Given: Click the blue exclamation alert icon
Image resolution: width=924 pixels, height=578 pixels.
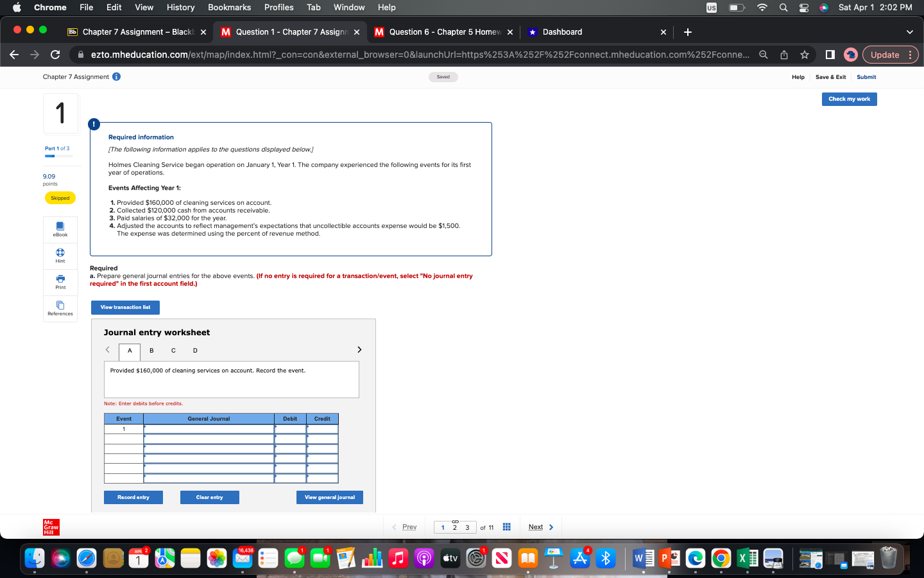Looking at the screenshot, I should 94,125.
